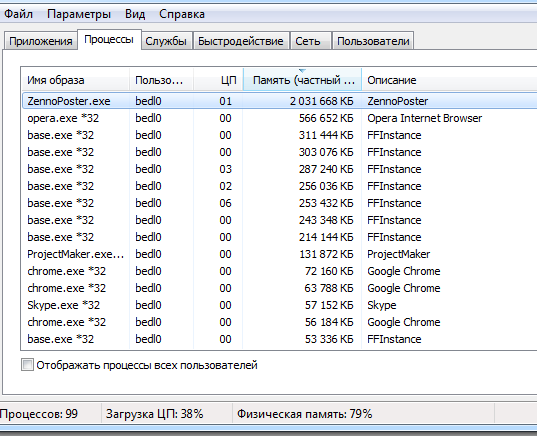Switch to the Службы tab
The height and width of the screenshot is (436, 537).
click(x=166, y=41)
